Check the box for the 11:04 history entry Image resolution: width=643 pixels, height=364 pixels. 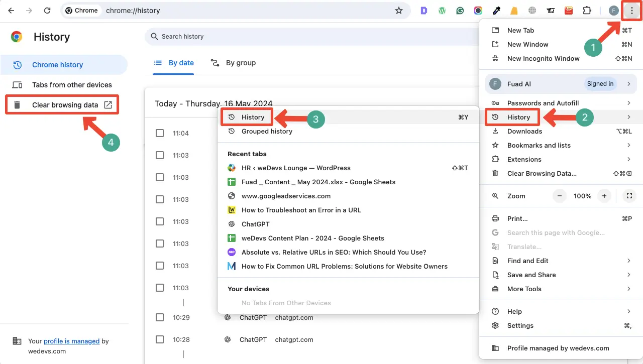pos(160,133)
